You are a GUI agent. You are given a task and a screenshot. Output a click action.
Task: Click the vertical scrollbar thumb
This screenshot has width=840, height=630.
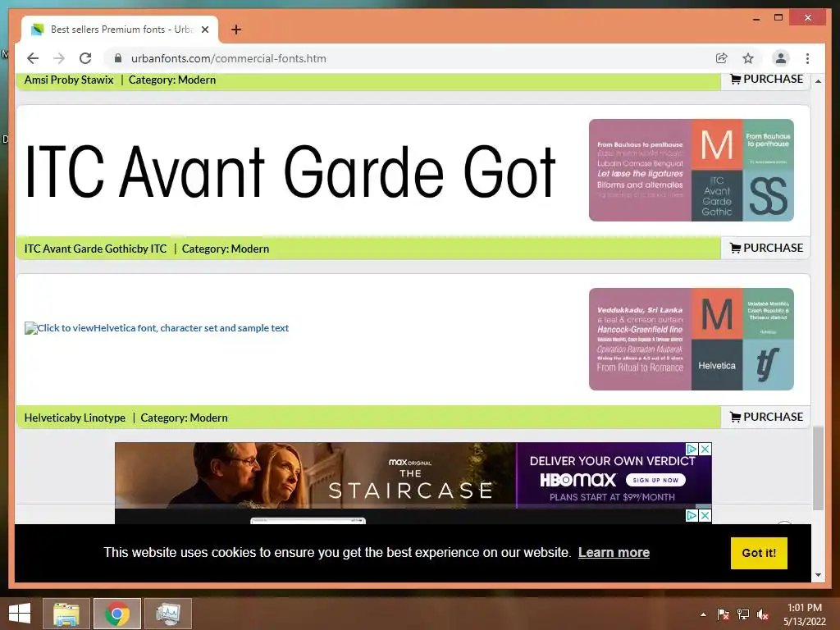(818, 468)
